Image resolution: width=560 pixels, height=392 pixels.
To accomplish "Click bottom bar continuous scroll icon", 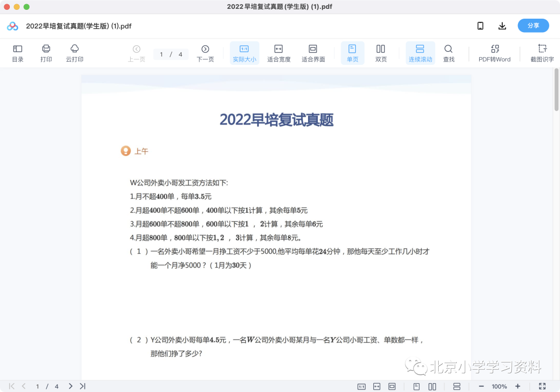I will pyautogui.click(x=456, y=386).
